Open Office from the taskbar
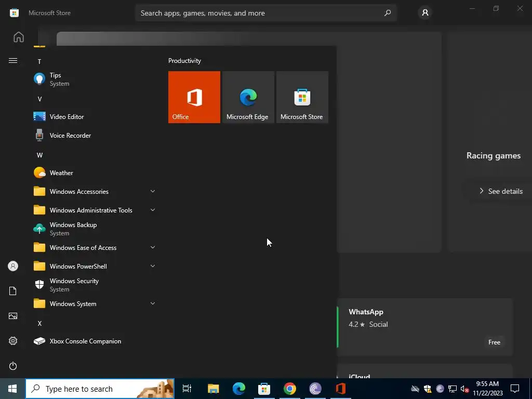This screenshot has width=532, height=399. coord(341,389)
